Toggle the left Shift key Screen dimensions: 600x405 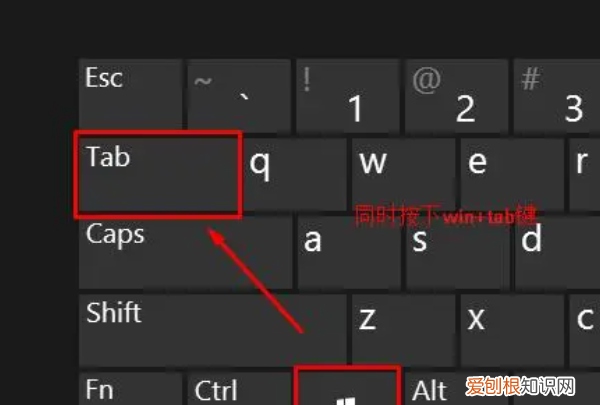[213, 331]
